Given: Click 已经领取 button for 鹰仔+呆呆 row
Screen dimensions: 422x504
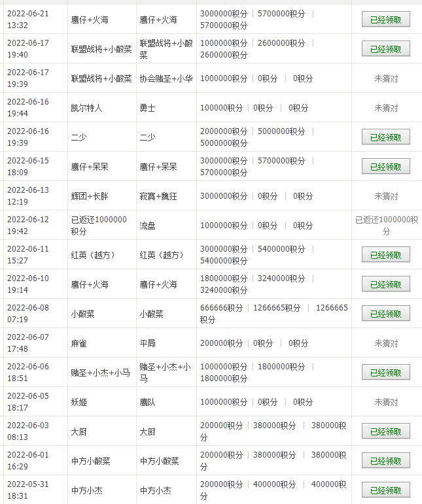Looking at the screenshot, I should (x=385, y=167).
